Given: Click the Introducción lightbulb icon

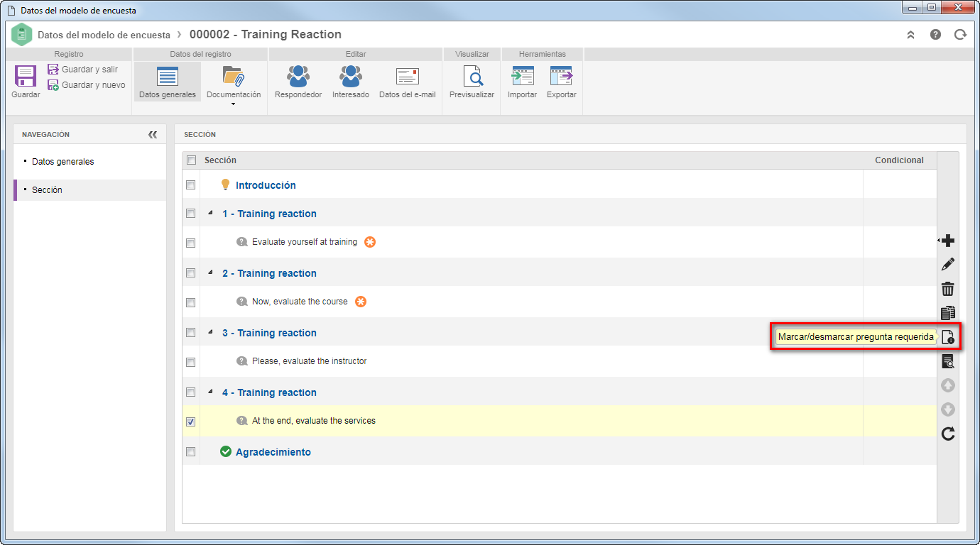Looking at the screenshot, I should [226, 185].
